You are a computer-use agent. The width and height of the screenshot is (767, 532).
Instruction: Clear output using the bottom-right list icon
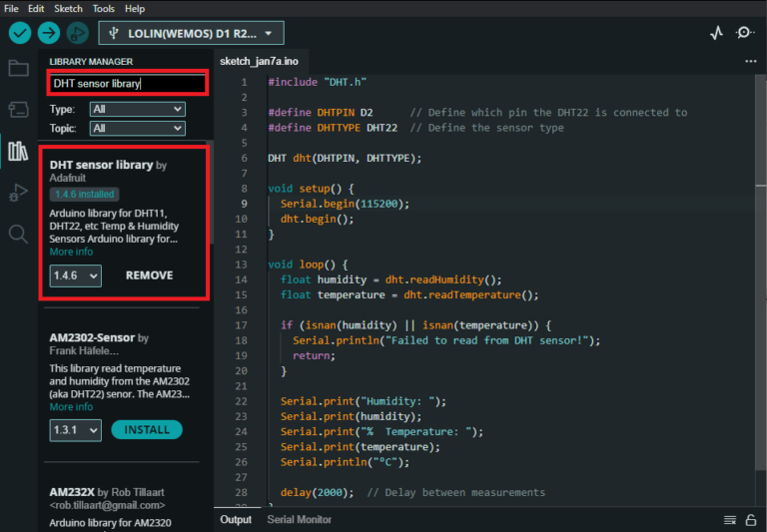(x=729, y=520)
